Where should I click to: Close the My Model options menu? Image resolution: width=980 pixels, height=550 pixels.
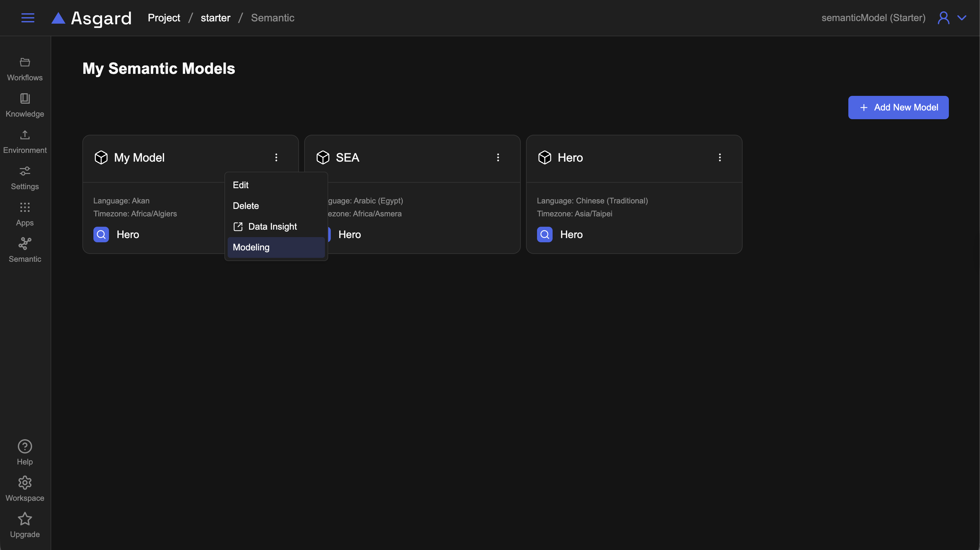click(x=276, y=157)
